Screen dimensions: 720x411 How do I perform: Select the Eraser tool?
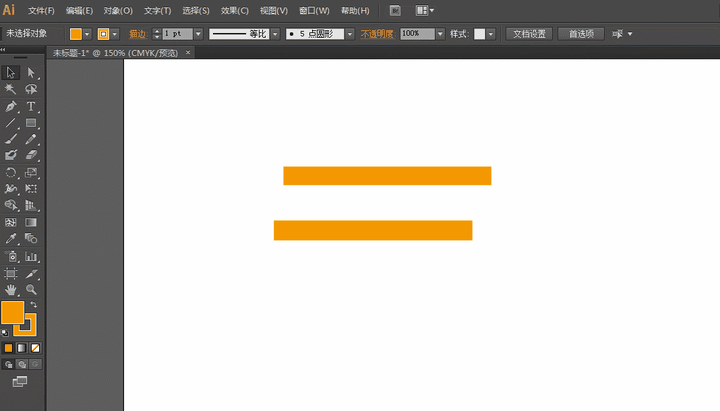click(31, 155)
